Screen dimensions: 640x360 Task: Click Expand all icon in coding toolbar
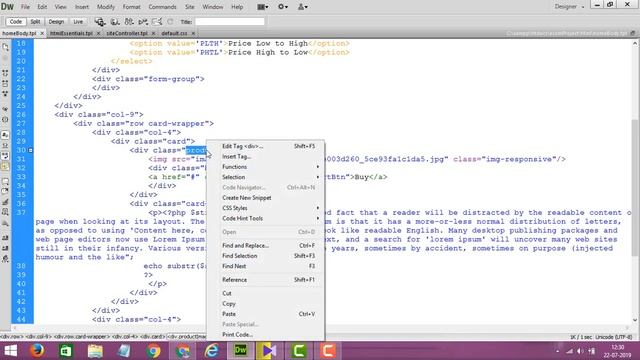(x=5, y=94)
